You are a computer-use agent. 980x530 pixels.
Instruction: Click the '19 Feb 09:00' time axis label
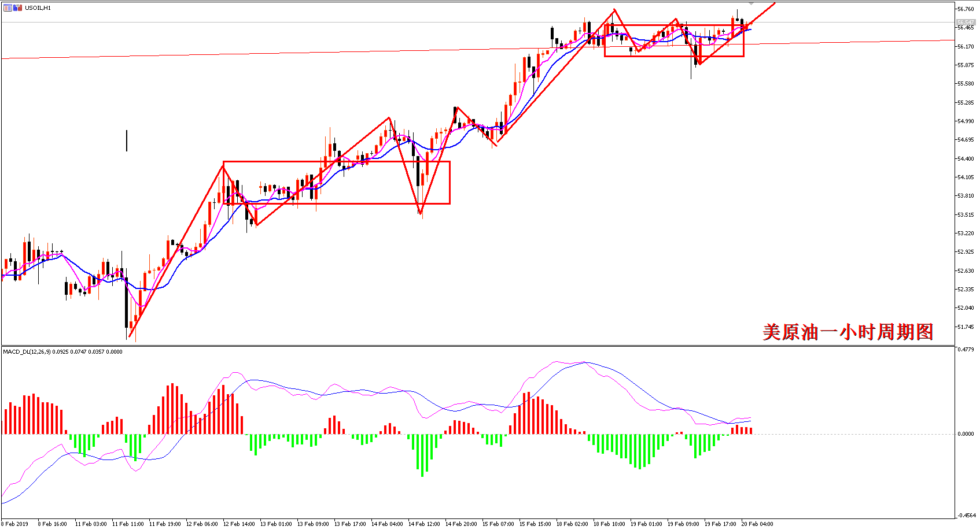click(683, 524)
